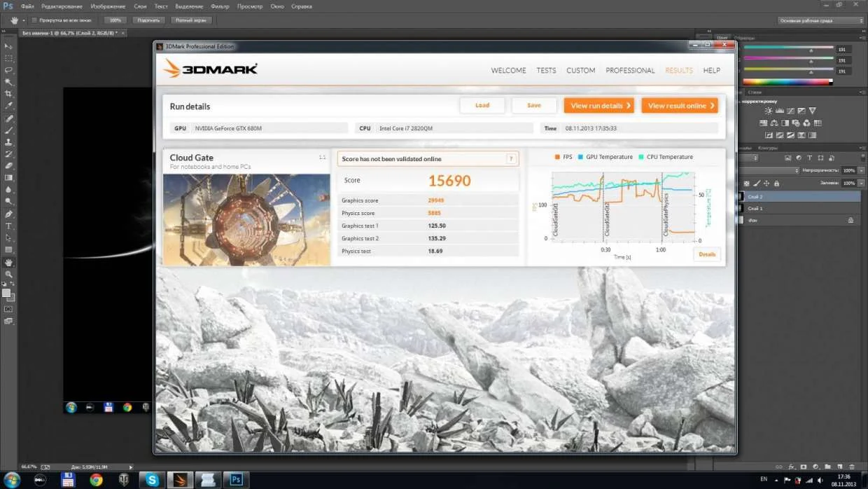This screenshot has width=868, height=489.
Task: Toggle lock transparent pixels in Layers panel
Action: 748,183
